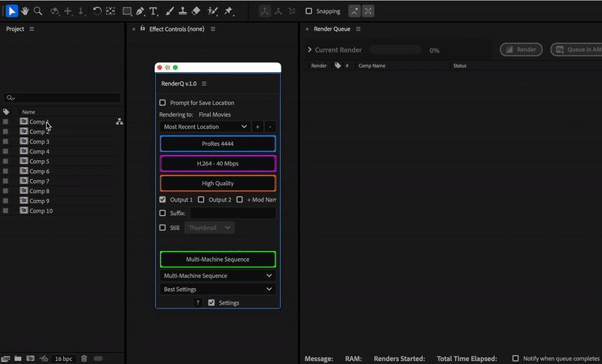Click Interpret Footage icon in Project panel

[x=6, y=359]
